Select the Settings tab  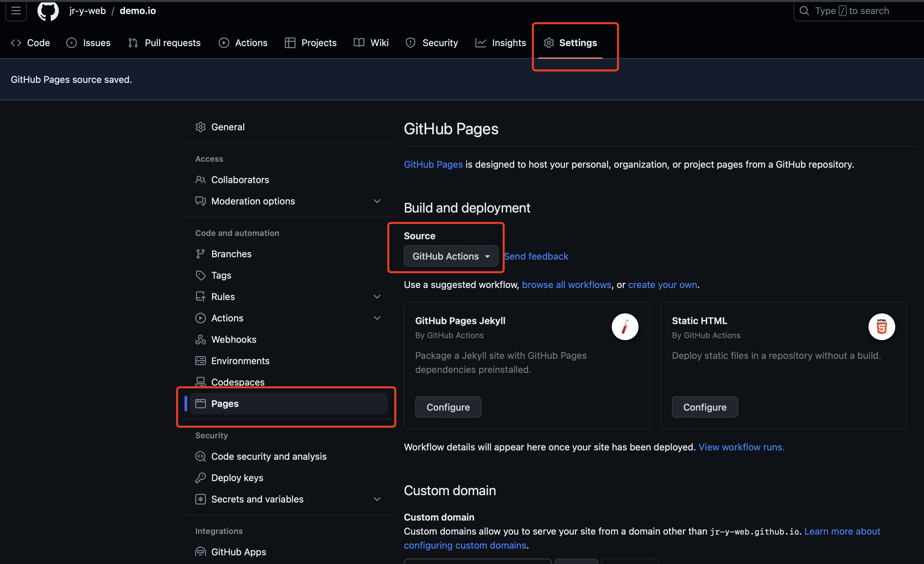click(x=570, y=43)
